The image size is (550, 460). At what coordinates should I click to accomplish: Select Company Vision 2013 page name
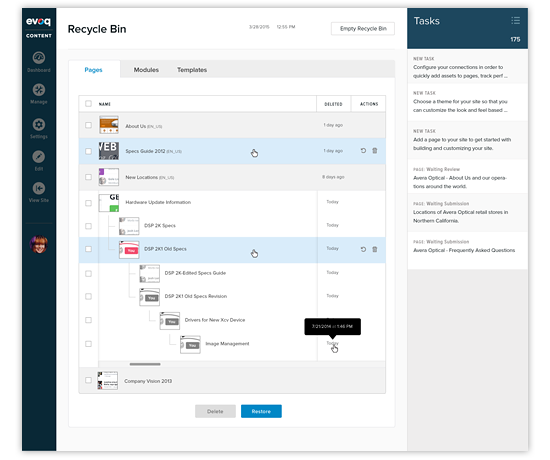pyautogui.click(x=148, y=381)
